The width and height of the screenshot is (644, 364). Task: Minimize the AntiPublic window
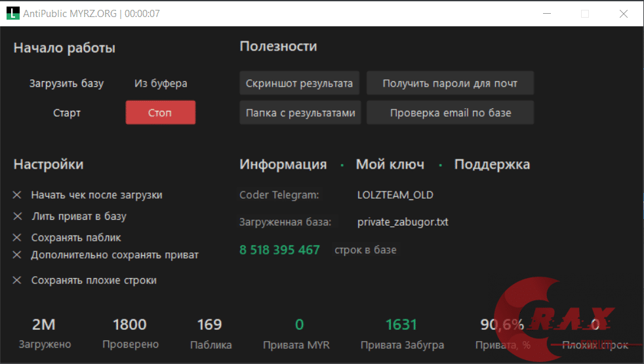click(x=547, y=14)
